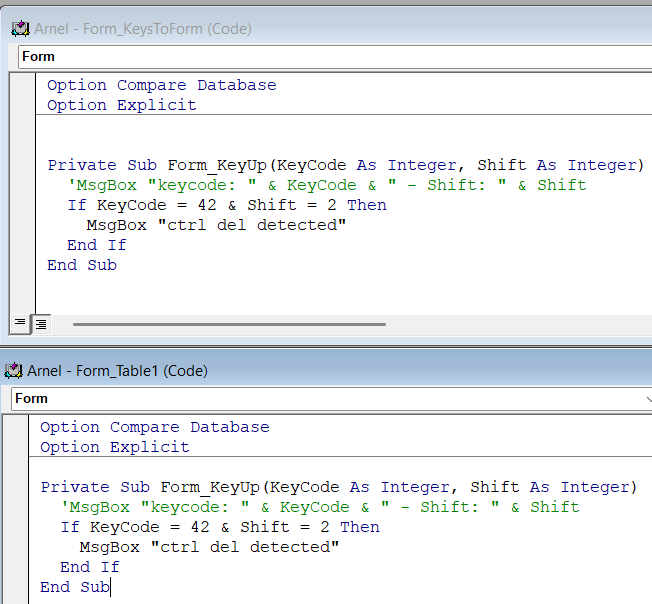Activate the Form_KeysToForm window via title bar

point(300,29)
